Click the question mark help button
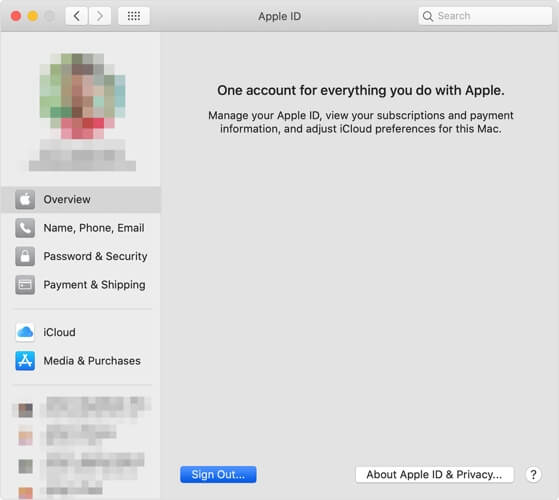The image size is (559, 500). tap(533, 474)
